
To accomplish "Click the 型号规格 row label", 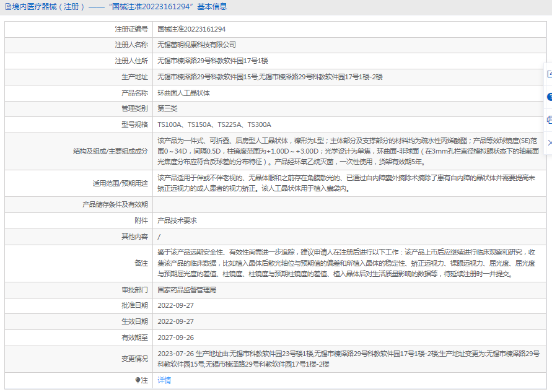I will click(x=135, y=124).
